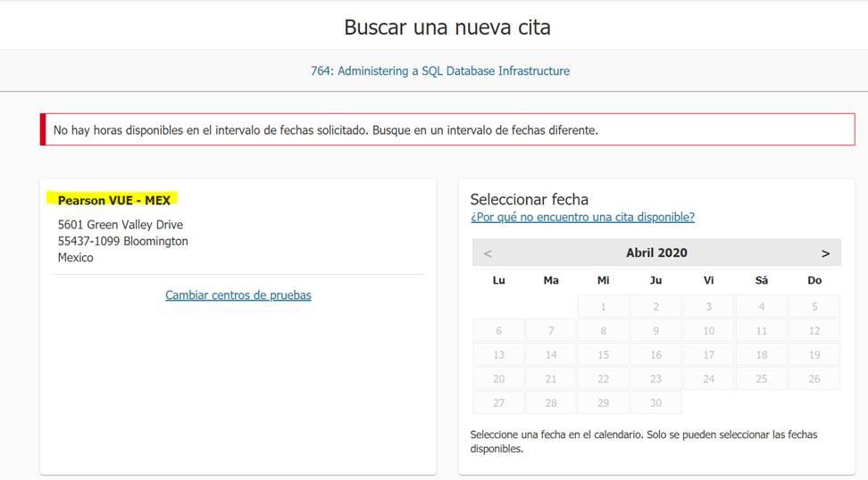Click the Seleccione una fecha en el calendario note
Viewport: 868px width, 480px height.
point(644,442)
